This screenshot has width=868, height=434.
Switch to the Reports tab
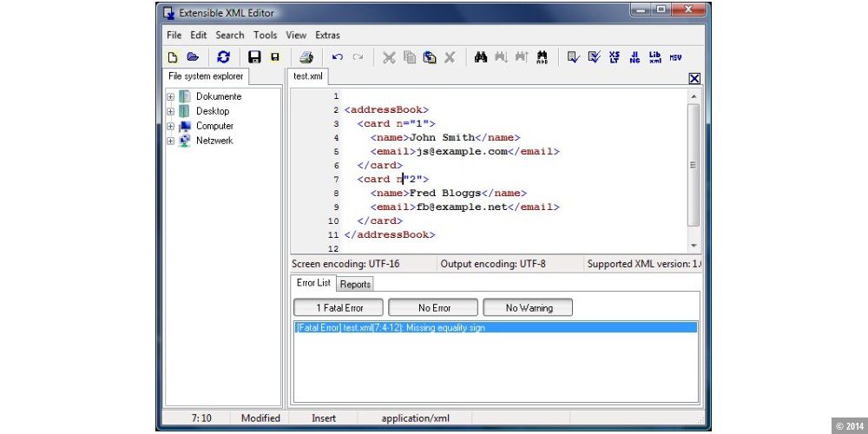coord(354,284)
